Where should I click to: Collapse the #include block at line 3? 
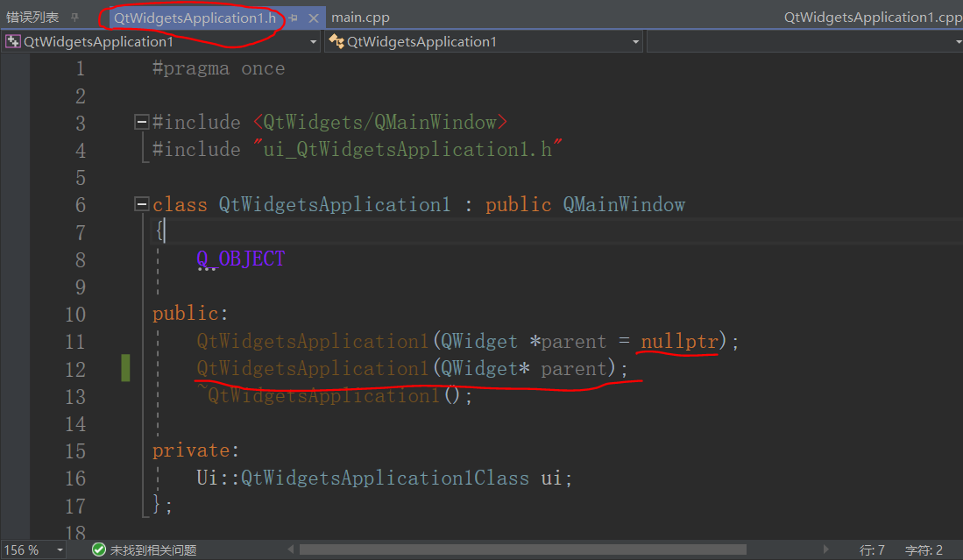point(141,121)
